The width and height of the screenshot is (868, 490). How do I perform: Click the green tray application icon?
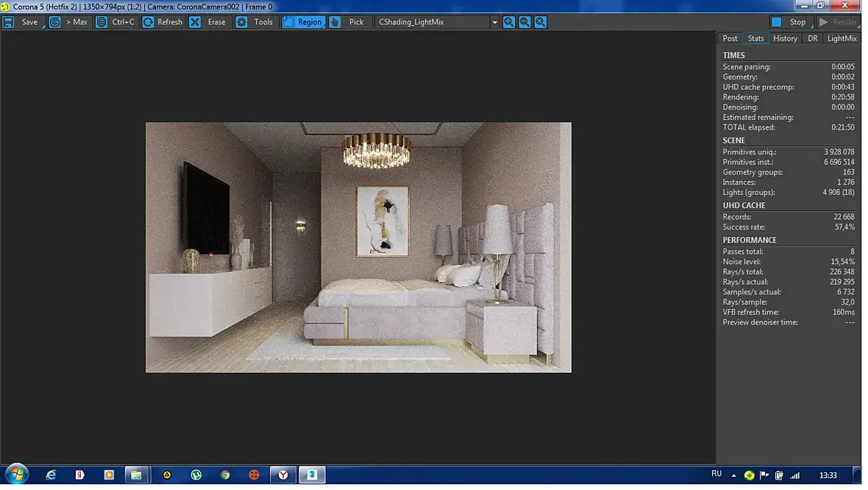(x=749, y=475)
